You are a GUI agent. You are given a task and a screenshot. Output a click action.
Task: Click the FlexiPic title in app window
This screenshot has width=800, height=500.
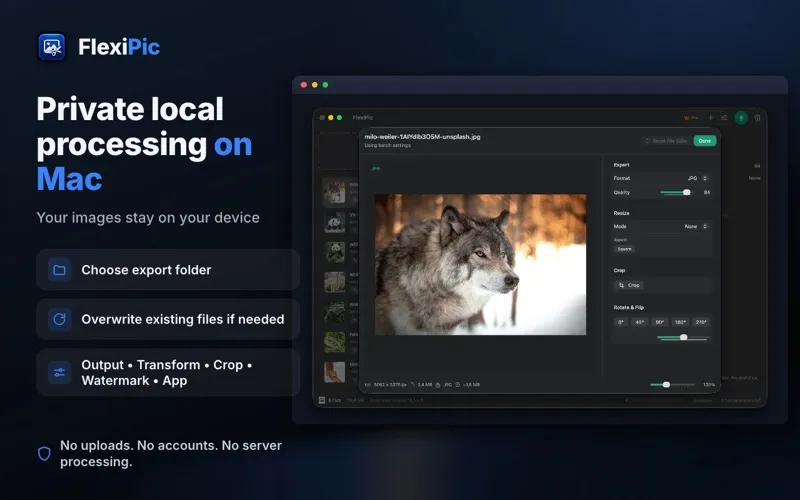(363, 118)
